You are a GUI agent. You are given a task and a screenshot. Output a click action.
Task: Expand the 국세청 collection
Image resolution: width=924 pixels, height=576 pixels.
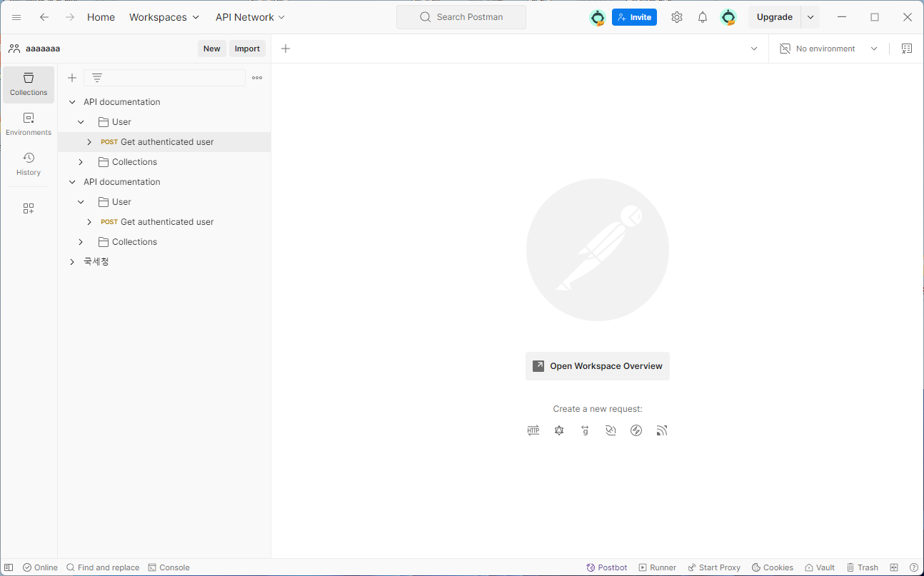tap(72, 262)
